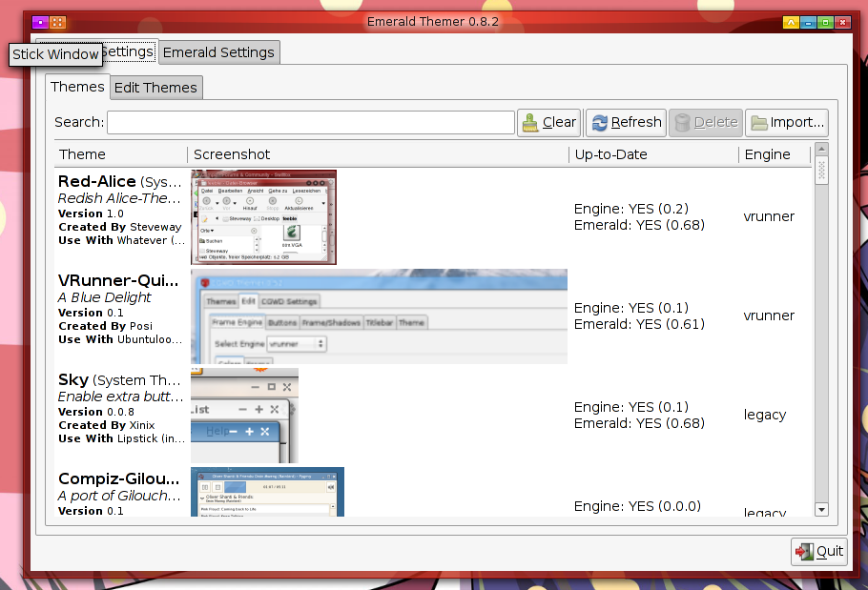
Task: Click the Screenshot column header
Action: [x=378, y=154]
